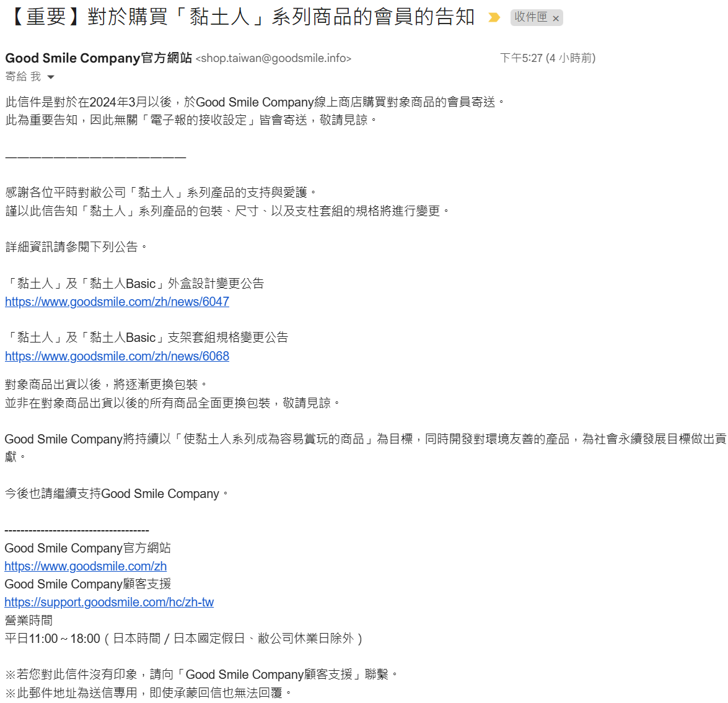Click the note ※此郵件地址為送信專用

click(x=149, y=693)
